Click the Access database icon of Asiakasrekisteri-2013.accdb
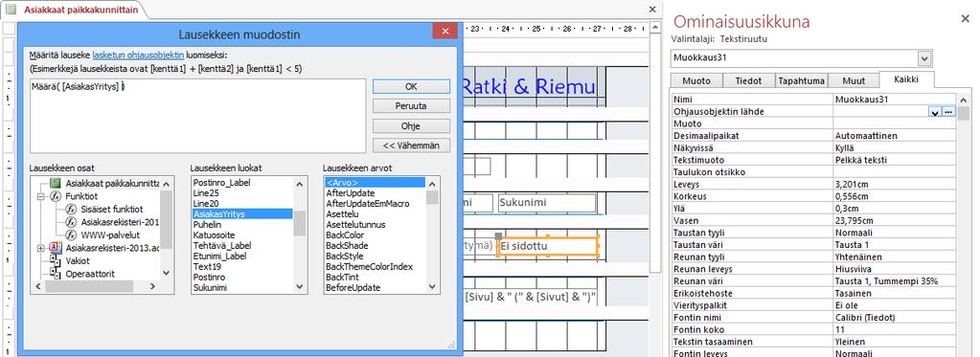Viewport: 980px width, 357px height. click(55, 248)
